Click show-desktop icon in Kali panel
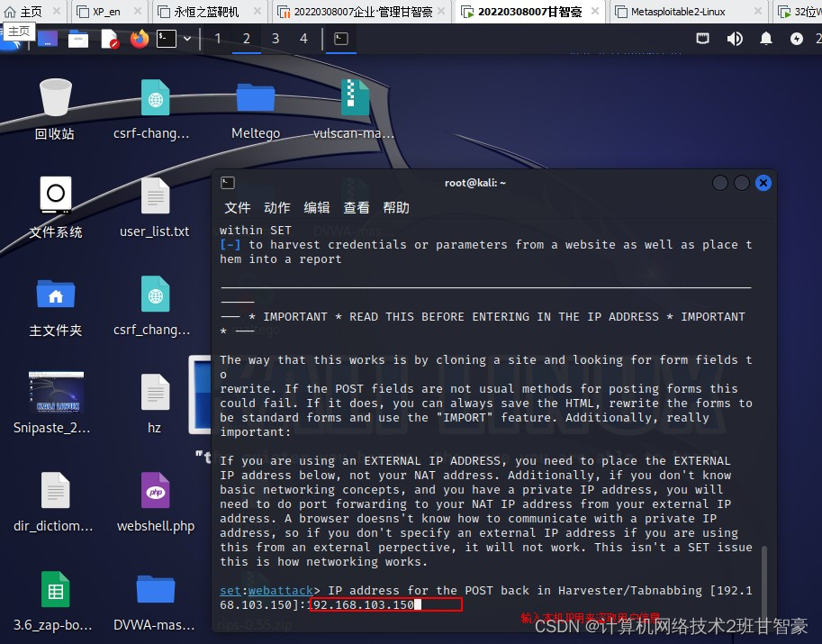 47,39
